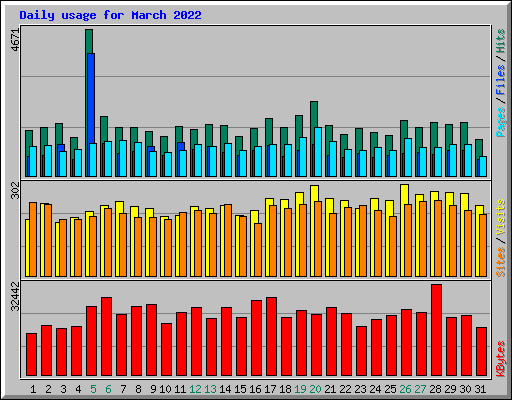Viewport: 512px width, 400px height.
Task: Click day 16 on the x-axis
Action: point(255,389)
